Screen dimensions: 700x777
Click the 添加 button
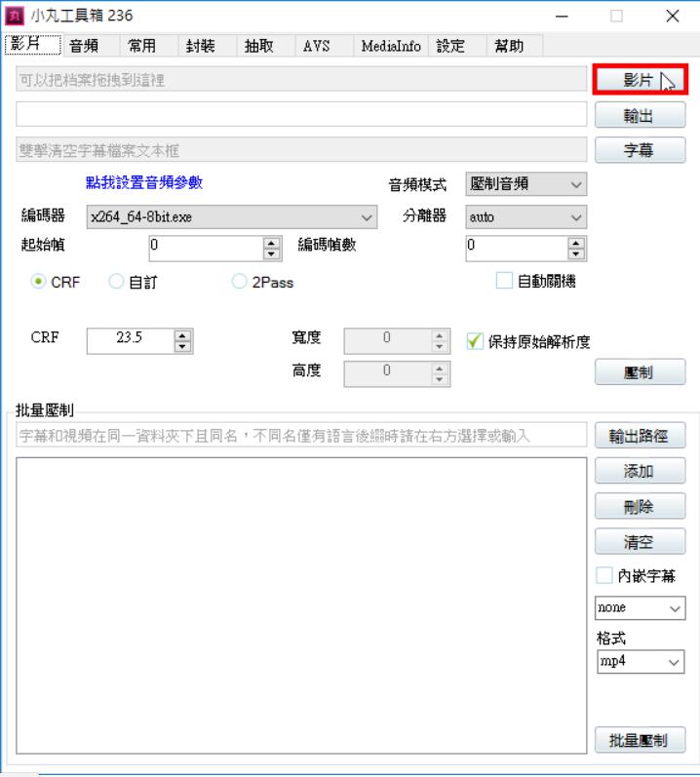tap(641, 470)
